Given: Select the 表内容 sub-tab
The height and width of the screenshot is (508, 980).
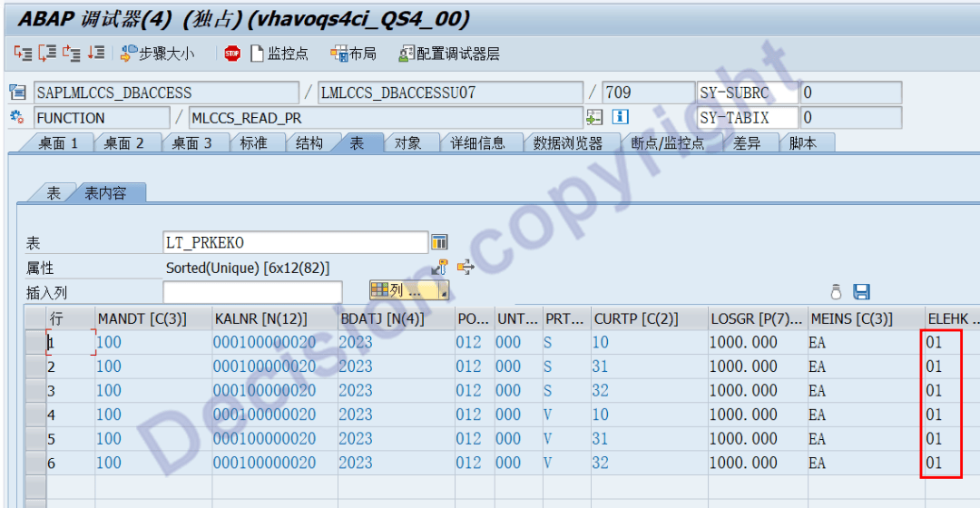Looking at the screenshot, I should coord(106,193).
